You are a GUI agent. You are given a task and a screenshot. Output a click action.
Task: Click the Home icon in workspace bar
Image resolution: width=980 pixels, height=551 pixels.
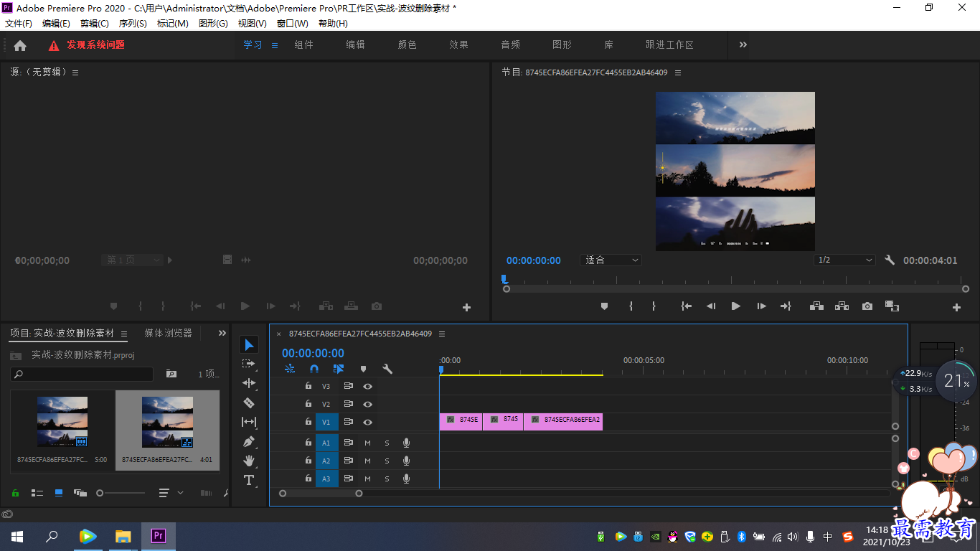click(20, 45)
